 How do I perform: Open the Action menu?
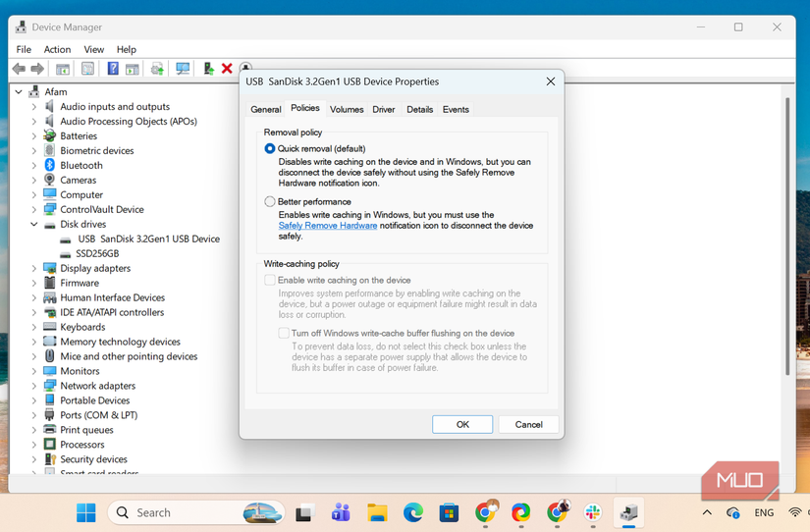(x=57, y=50)
